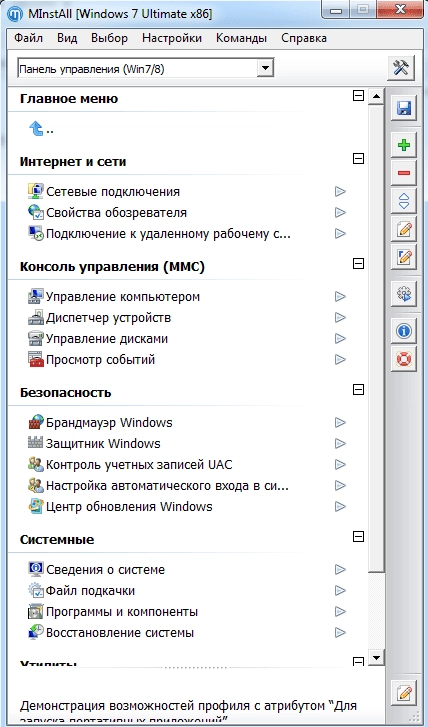Image resolution: width=428 pixels, height=727 pixels.
Task: Click the Брандмауэр Windows brick wall icon
Action: [36, 422]
